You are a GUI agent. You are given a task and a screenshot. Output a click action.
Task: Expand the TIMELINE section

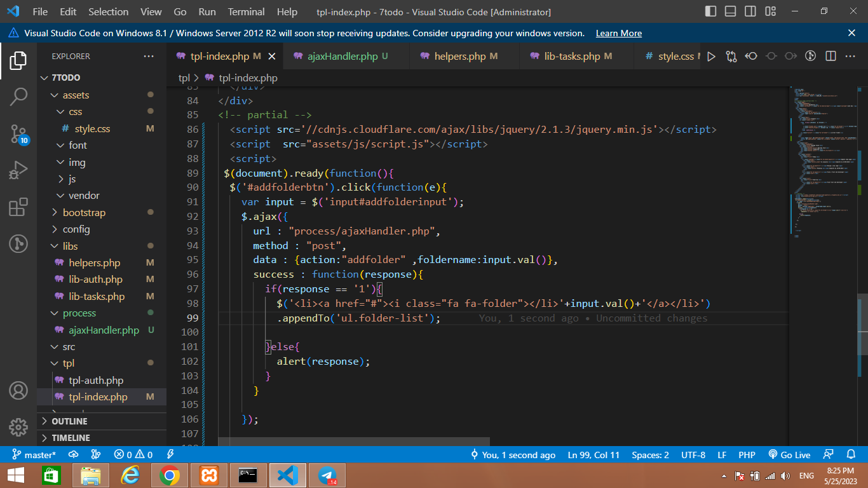(x=102, y=438)
